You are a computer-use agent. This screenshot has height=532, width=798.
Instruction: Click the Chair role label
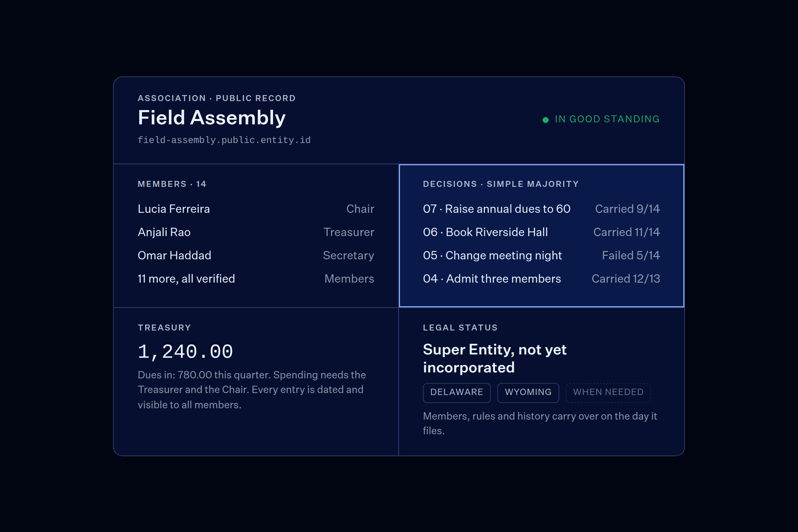pyautogui.click(x=360, y=209)
